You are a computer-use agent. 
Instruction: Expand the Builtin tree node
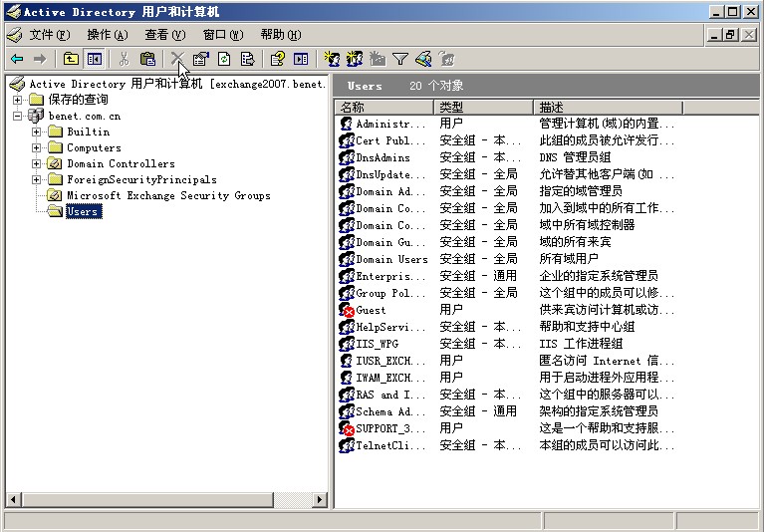pyautogui.click(x=36, y=133)
